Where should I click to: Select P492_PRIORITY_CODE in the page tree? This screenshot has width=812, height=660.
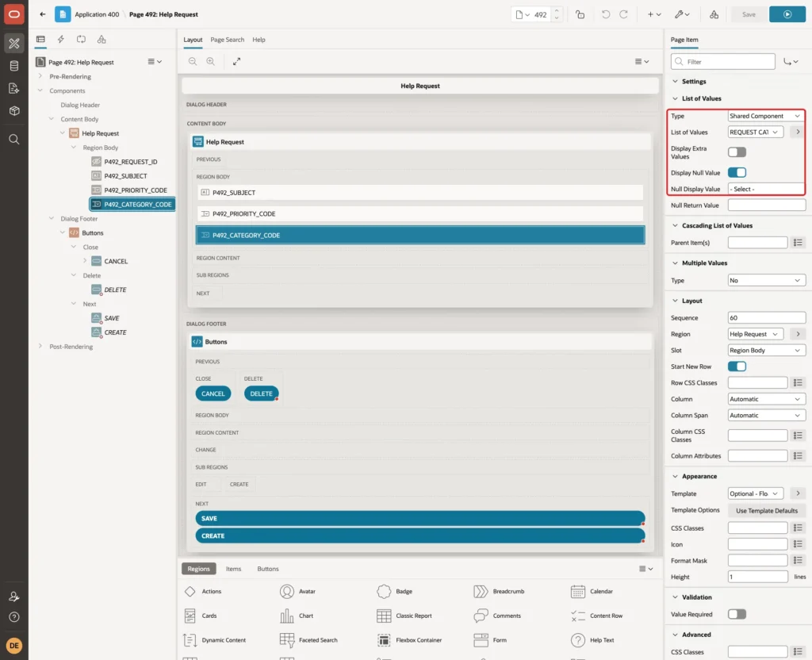(x=135, y=190)
